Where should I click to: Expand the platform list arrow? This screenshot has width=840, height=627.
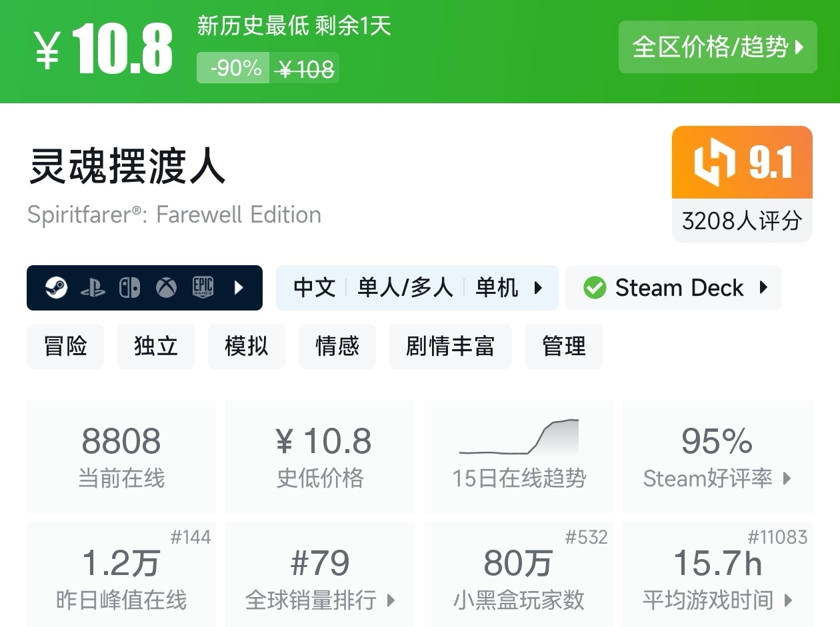[x=239, y=288]
